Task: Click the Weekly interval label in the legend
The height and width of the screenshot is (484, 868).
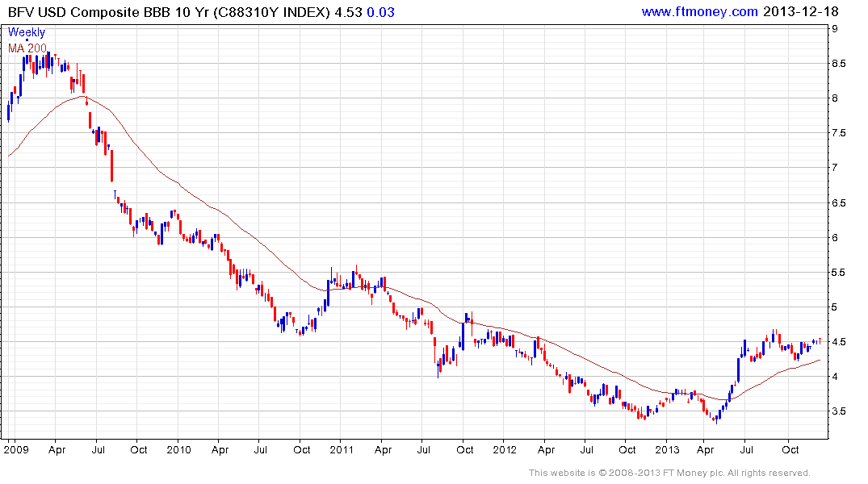Action: pyautogui.click(x=27, y=33)
